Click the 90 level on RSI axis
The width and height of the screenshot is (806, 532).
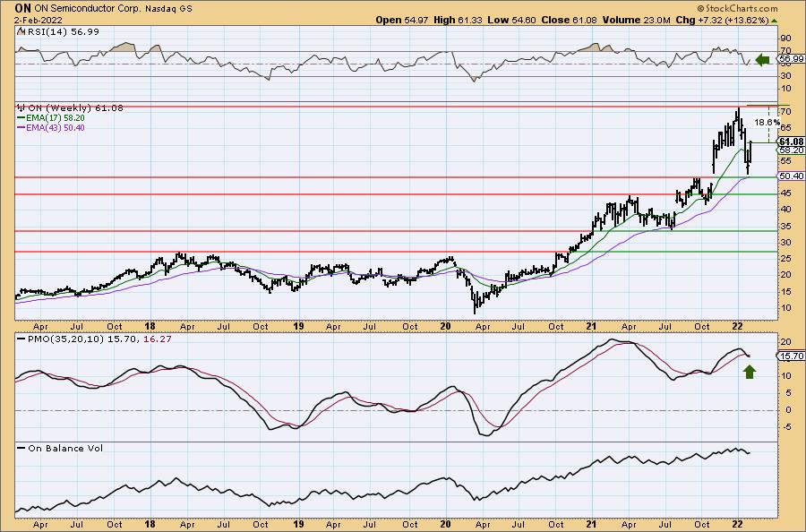(x=786, y=38)
